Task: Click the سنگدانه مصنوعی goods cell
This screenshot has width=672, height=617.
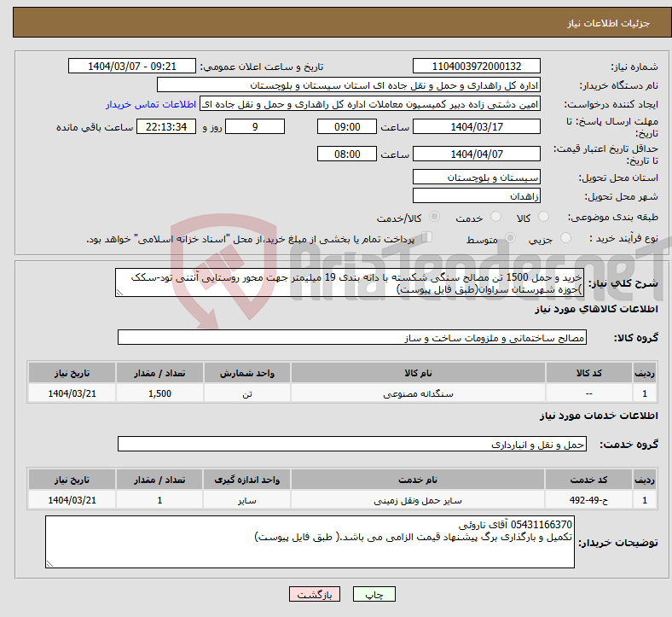Action: pyautogui.click(x=418, y=393)
